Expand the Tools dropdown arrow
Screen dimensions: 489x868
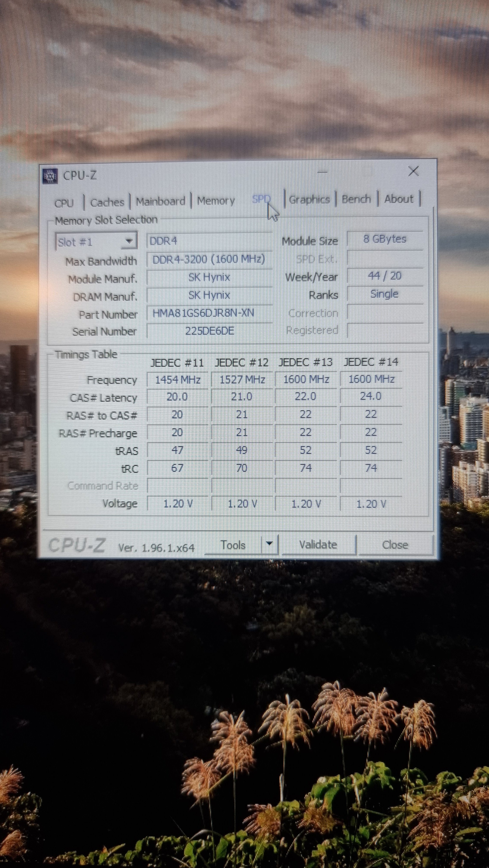[269, 544]
